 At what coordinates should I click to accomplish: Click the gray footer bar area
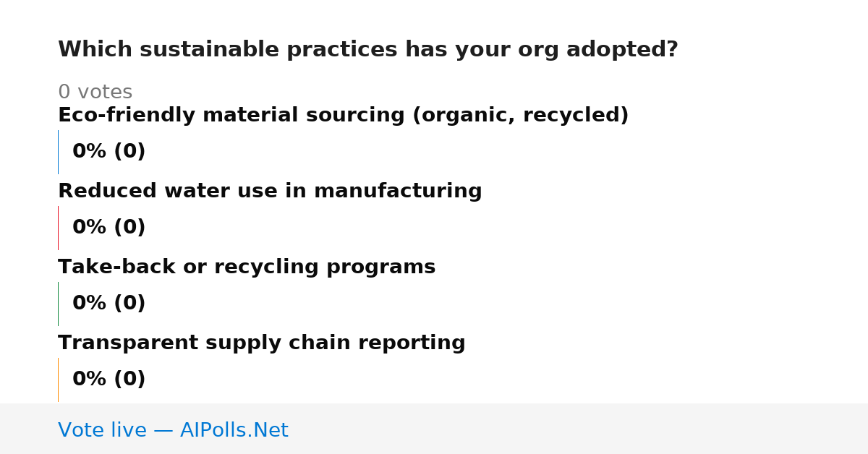(434, 429)
